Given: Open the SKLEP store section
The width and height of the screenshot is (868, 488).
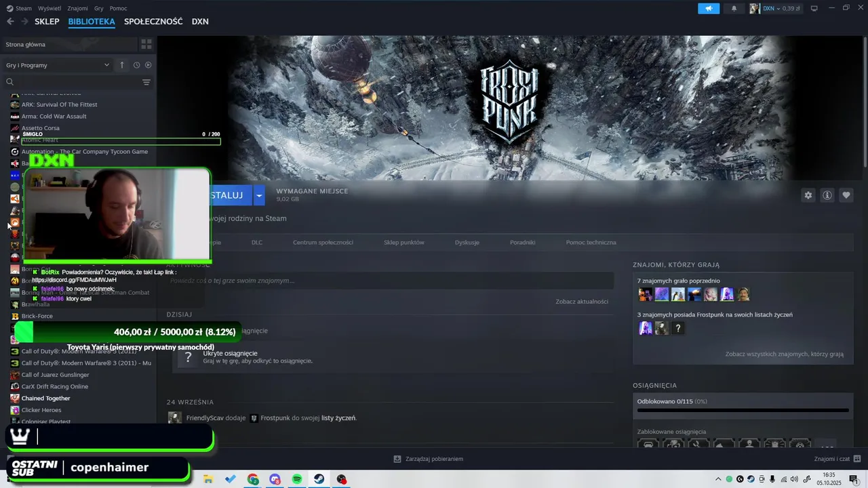Looking at the screenshot, I should click(47, 22).
